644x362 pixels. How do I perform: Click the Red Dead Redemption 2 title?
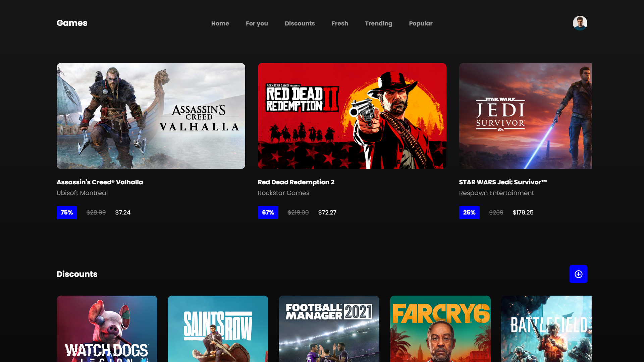296,182
